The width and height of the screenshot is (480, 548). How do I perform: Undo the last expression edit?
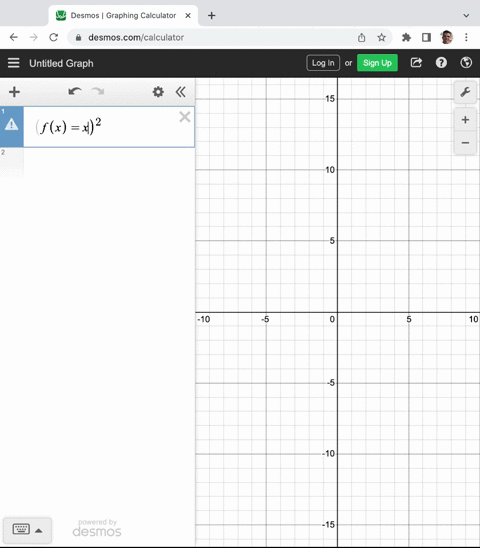point(75,92)
